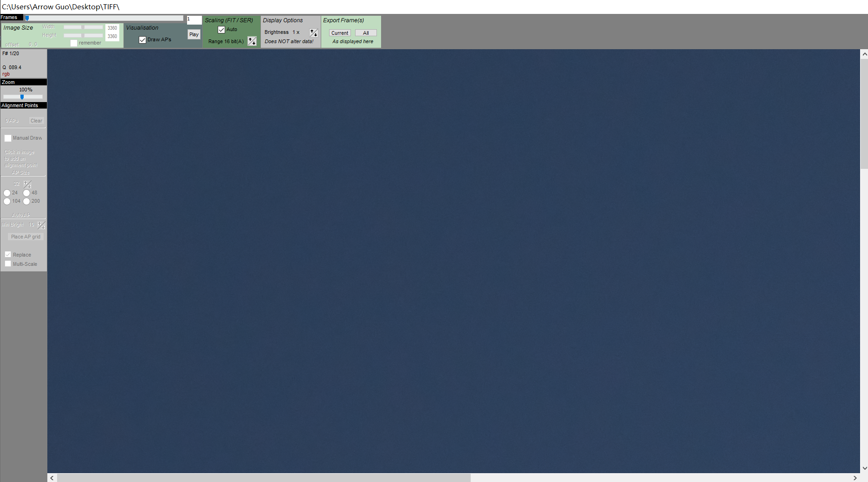The width and height of the screenshot is (868, 482).
Task: Click the Brightness up/down stepper icon
Action: click(314, 32)
